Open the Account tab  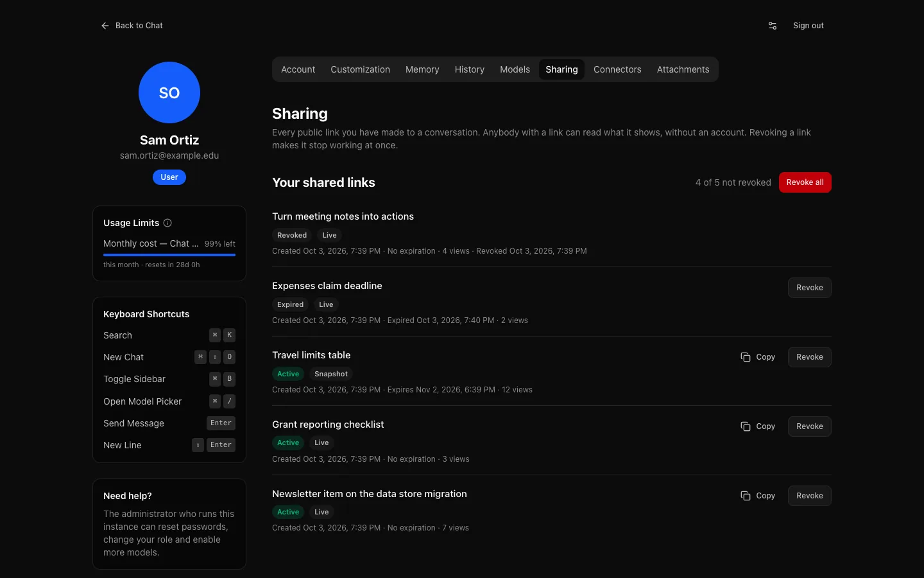298,69
